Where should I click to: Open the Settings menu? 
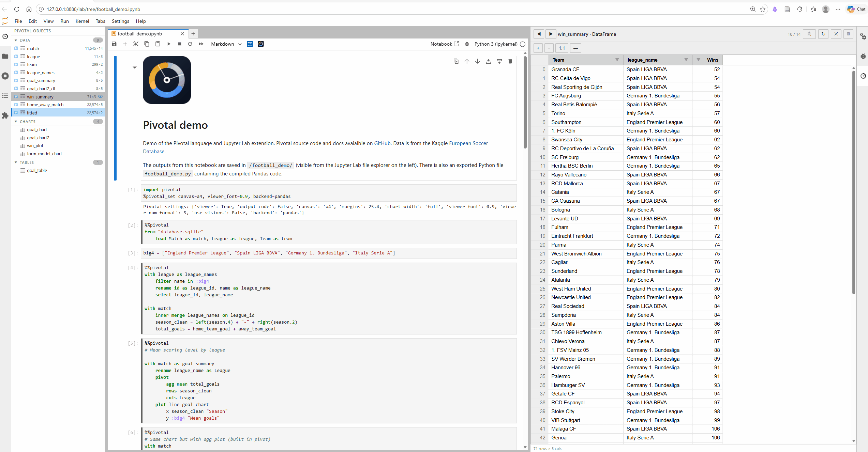(120, 21)
